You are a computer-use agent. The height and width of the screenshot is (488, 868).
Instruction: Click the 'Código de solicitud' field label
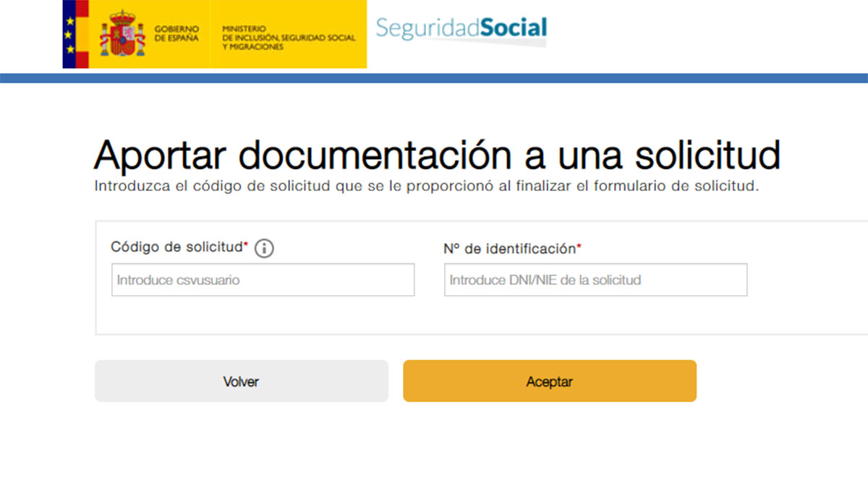[x=176, y=247]
